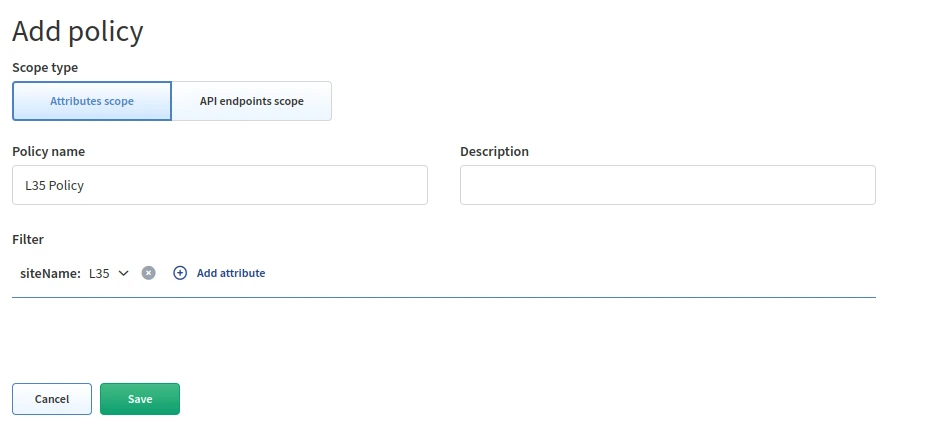The image size is (926, 428).
Task: Save the new policy
Action: click(x=140, y=399)
